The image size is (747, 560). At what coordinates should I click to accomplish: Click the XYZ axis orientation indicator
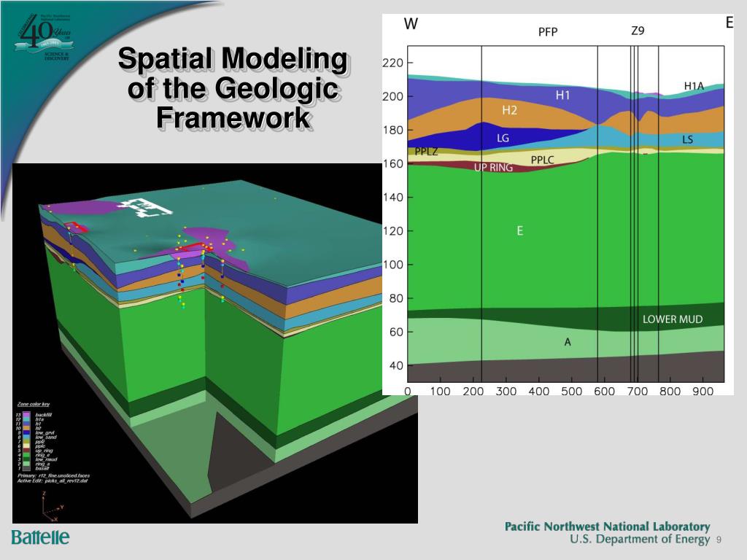(47, 505)
